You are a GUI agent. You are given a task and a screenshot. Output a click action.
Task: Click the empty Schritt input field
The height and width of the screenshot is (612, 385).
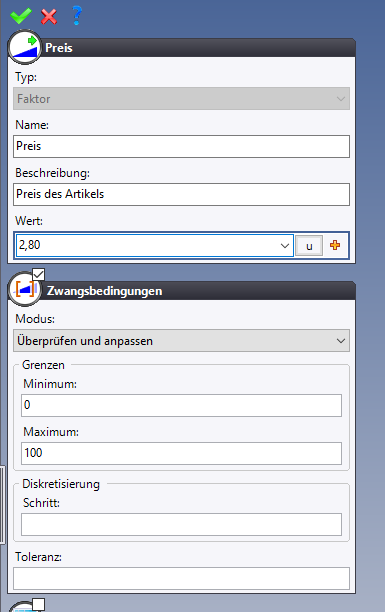coord(181,525)
